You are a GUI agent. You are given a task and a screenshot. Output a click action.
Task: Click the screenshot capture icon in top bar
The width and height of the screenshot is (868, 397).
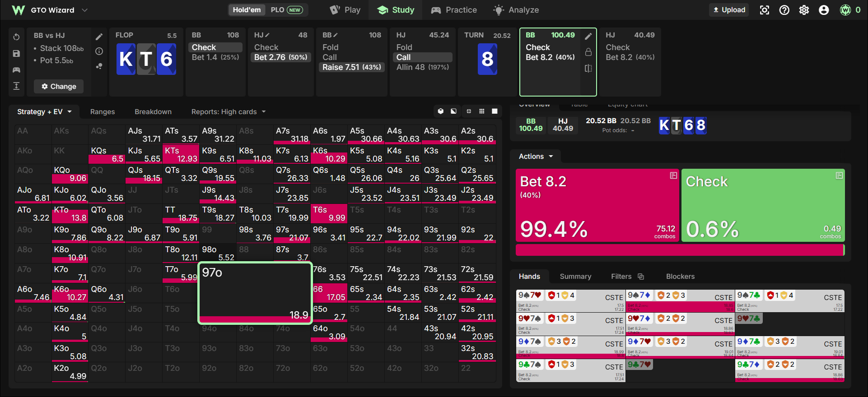click(765, 10)
